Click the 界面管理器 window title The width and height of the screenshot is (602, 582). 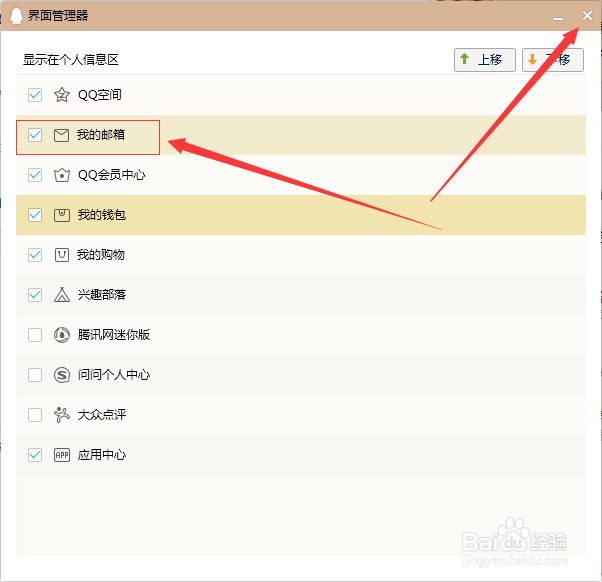pyautogui.click(x=58, y=16)
